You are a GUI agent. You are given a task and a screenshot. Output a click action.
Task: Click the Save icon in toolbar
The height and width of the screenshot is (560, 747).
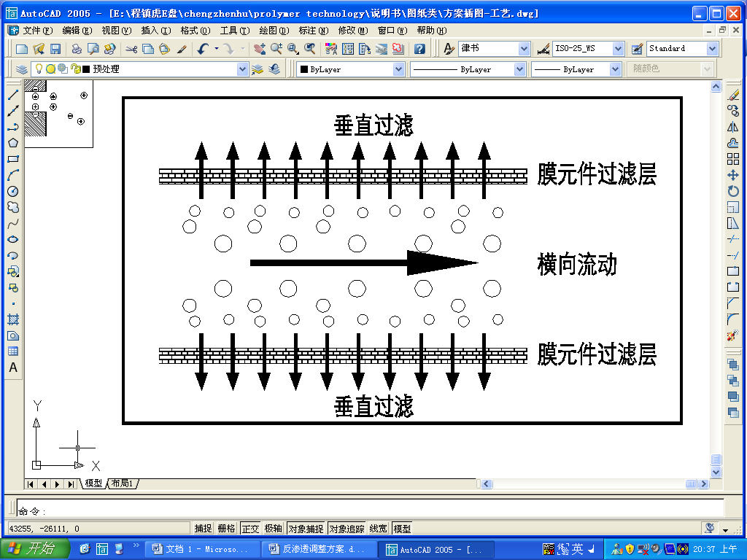pyautogui.click(x=55, y=49)
